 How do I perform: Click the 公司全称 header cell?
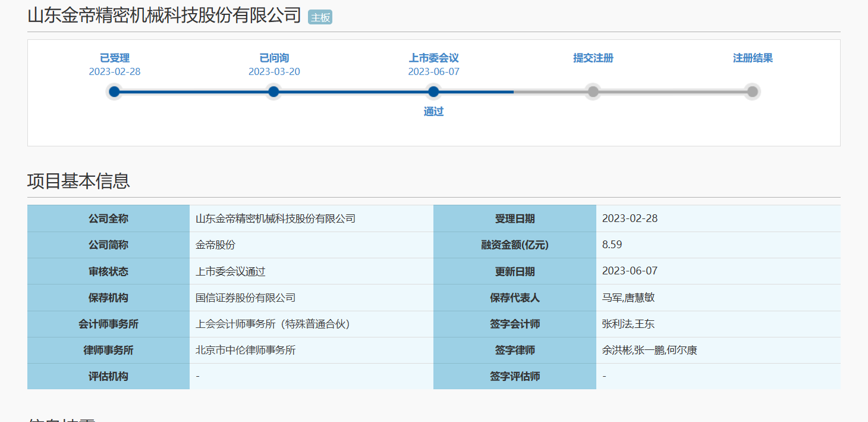[x=108, y=218]
